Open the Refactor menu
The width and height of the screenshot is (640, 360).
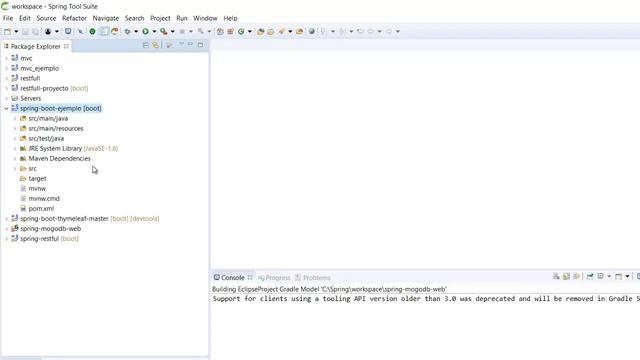click(x=74, y=18)
